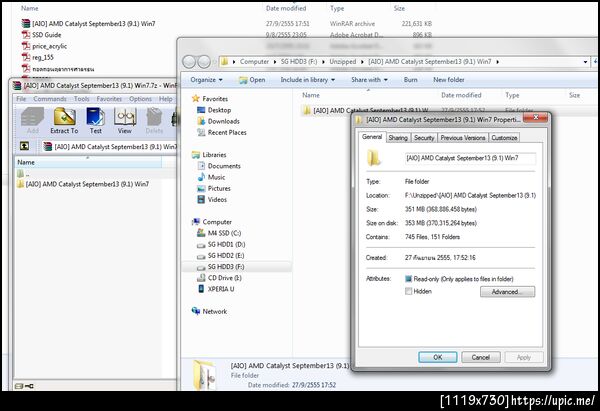The image size is (600, 411).
Task: Click OK in Properties dialog
Action: [x=437, y=357]
